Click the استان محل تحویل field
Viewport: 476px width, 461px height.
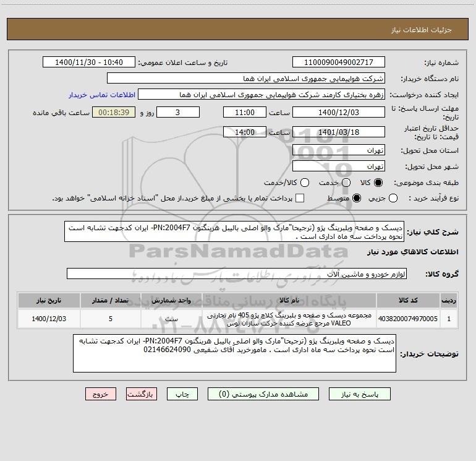339,150
